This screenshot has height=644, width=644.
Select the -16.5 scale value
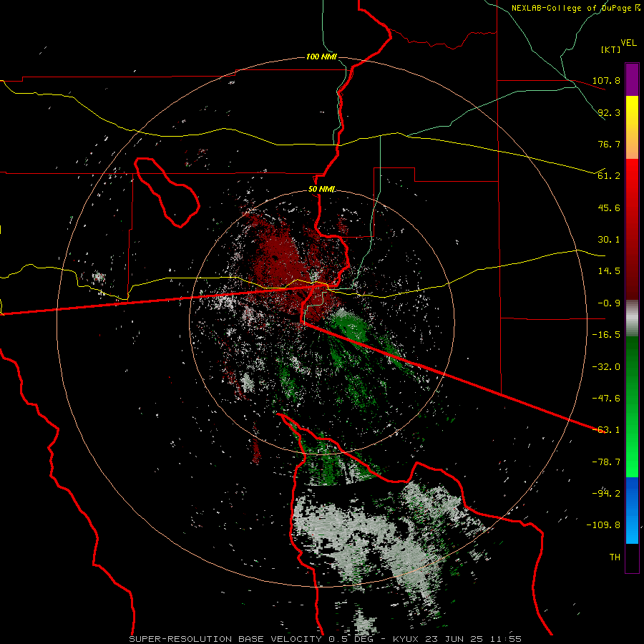606,335
